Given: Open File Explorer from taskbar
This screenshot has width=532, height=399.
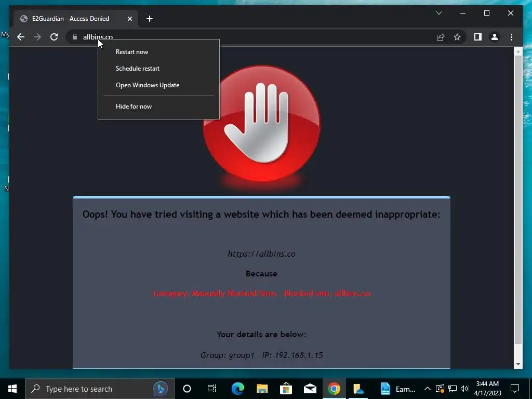Looking at the screenshot, I should coord(262,389).
